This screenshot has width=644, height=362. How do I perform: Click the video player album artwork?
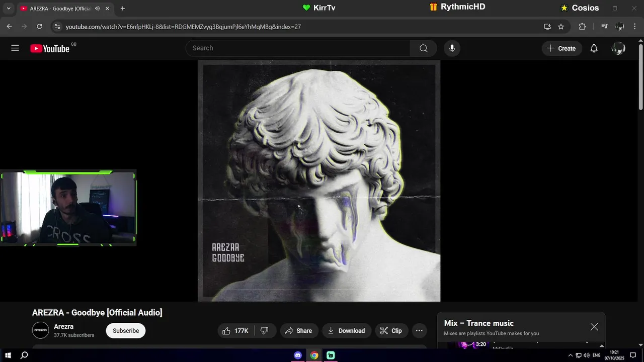coord(319,181)
